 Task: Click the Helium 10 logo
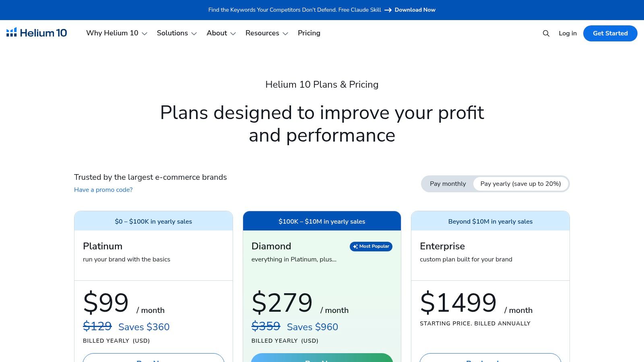click(37, 33)
